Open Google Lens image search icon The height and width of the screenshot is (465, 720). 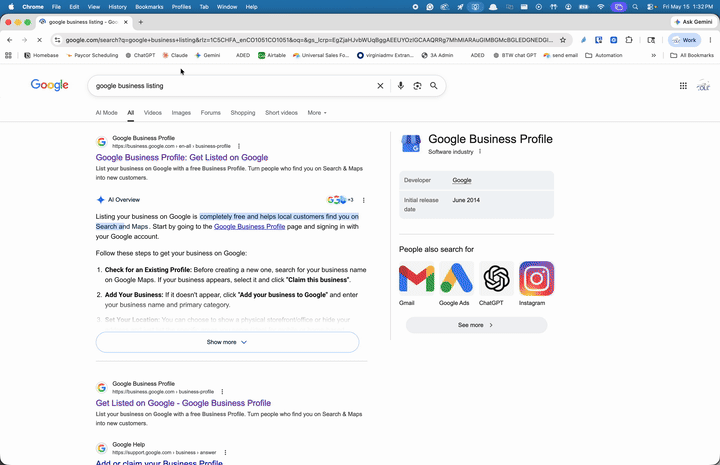point(417,86)
